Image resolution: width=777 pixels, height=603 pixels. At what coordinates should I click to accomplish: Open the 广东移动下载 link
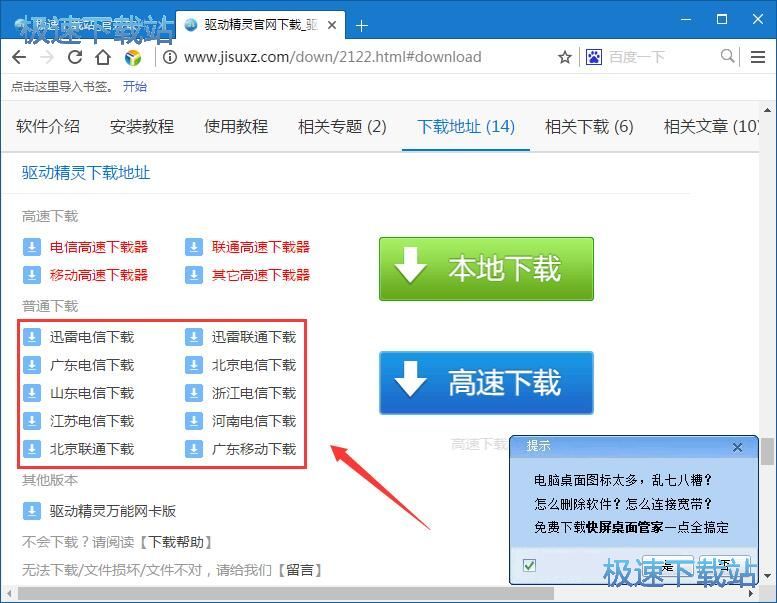[254, 449]
